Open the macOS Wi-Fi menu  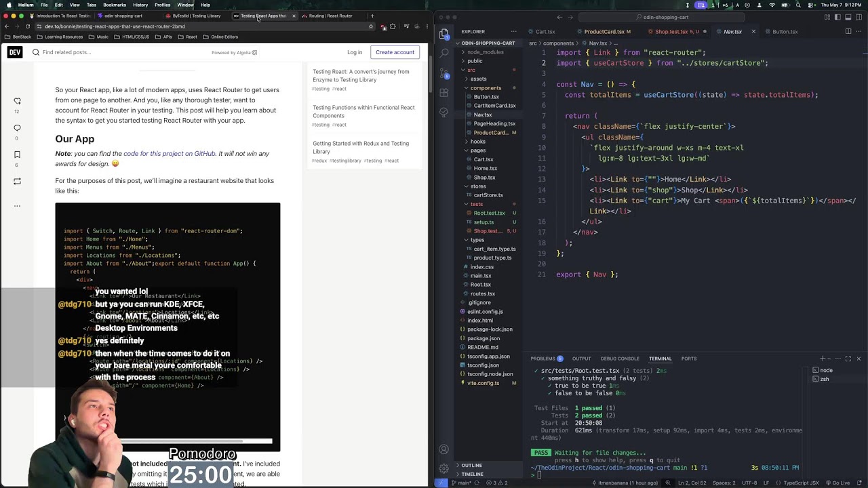(x=772, y=5)
